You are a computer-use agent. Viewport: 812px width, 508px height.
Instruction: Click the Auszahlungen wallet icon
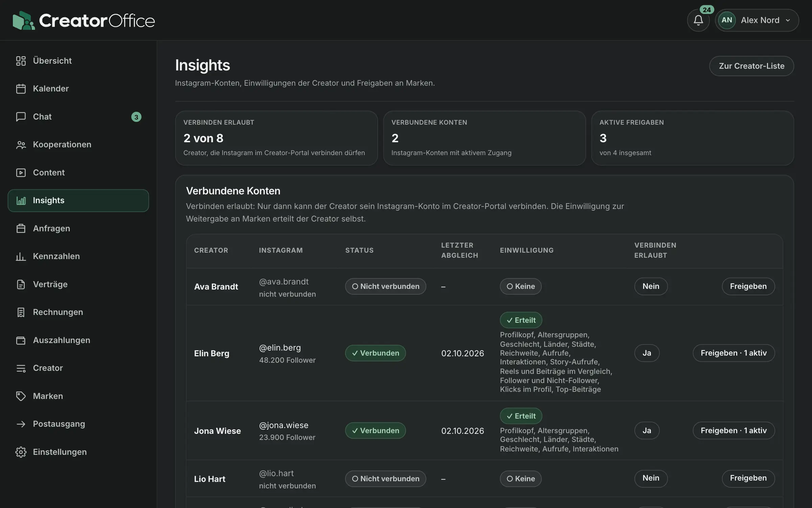coord(21,340)
